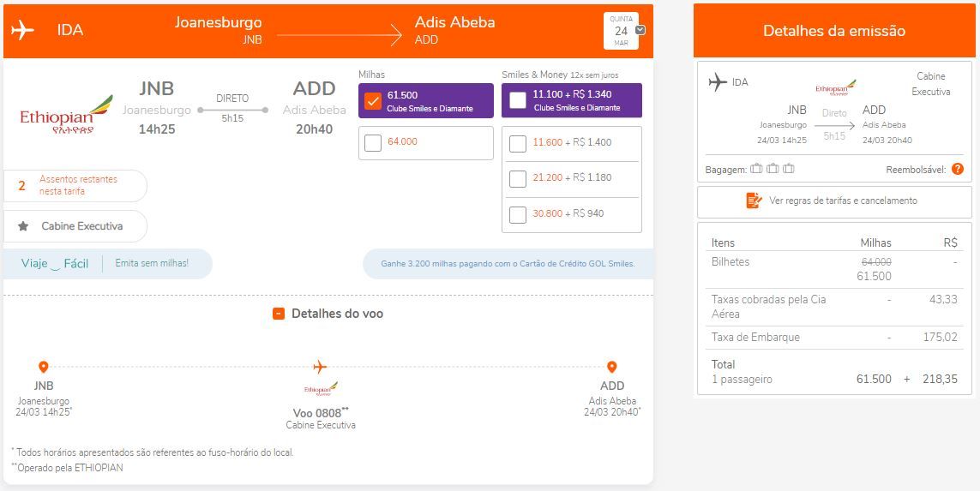
Task: Uncheck the 61.500 miles Clube Smiles option
Action: point(372,100)
